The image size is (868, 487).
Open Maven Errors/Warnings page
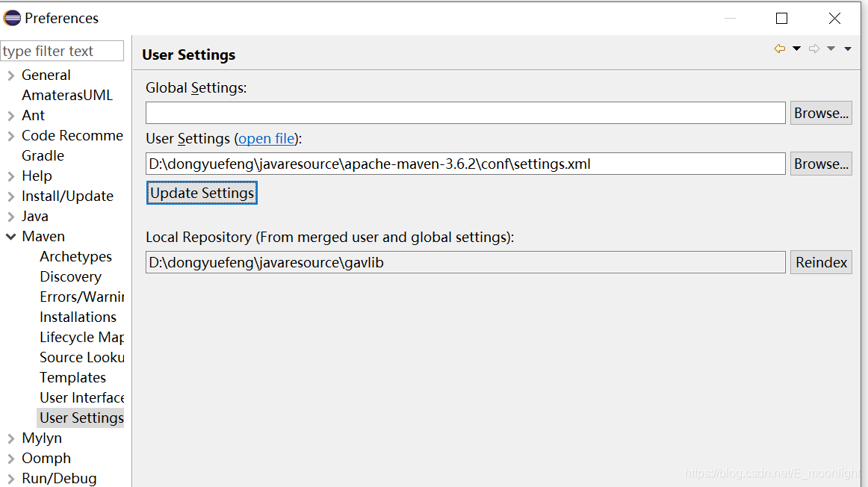82,297
